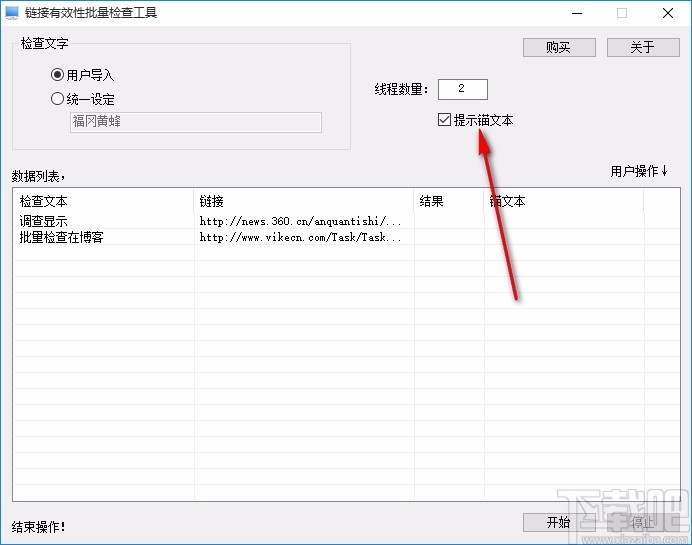Select the 批量检查在博客 row
This screenshot has height=545, width=692.
click(346, 237)
